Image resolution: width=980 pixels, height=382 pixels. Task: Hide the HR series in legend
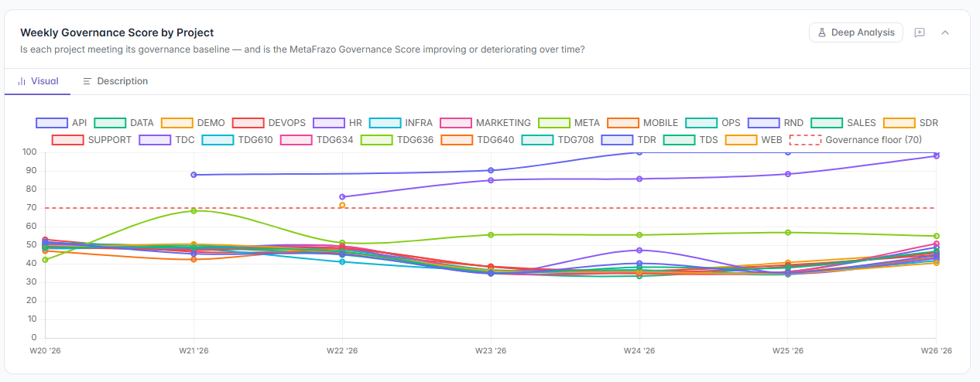338,123
